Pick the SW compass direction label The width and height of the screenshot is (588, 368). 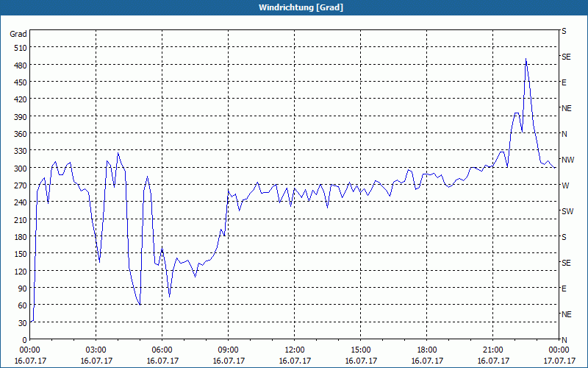point(567,211)
